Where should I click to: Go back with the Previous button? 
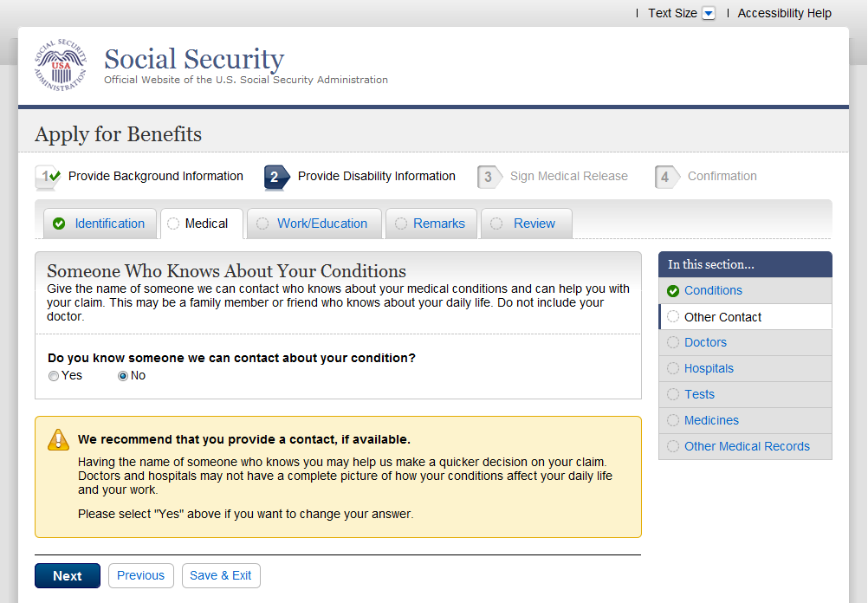click(140, 576)
